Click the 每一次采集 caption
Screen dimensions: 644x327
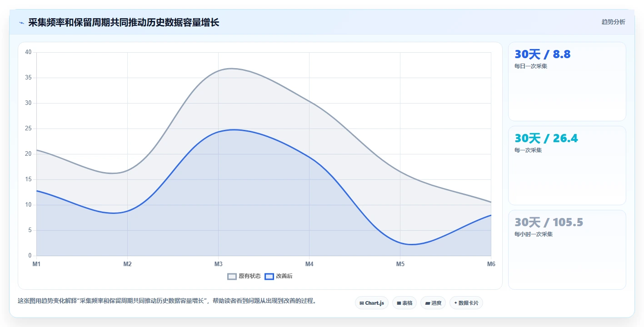point(528,150)
